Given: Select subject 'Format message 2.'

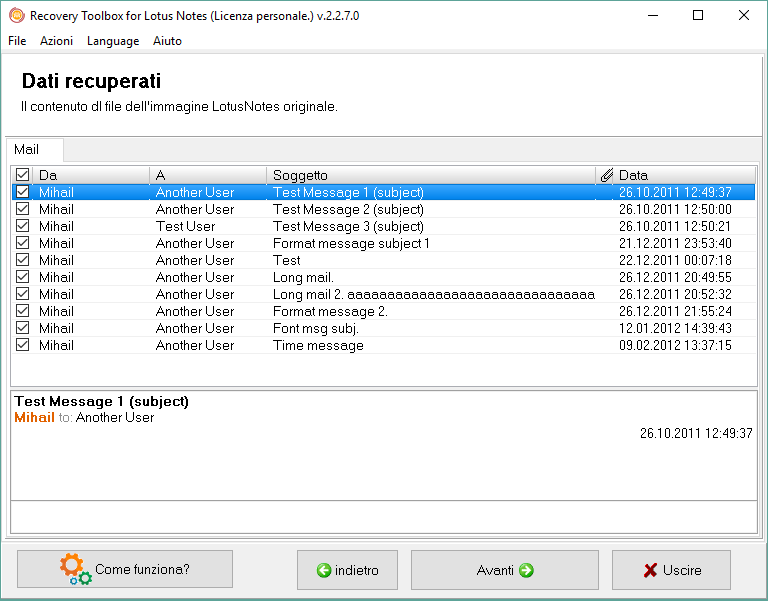Looking at the screenshot, I should 330,312.
